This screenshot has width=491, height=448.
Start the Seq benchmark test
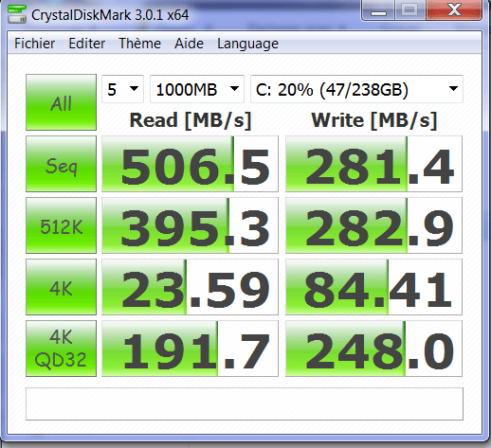click(x=61, y=164)
